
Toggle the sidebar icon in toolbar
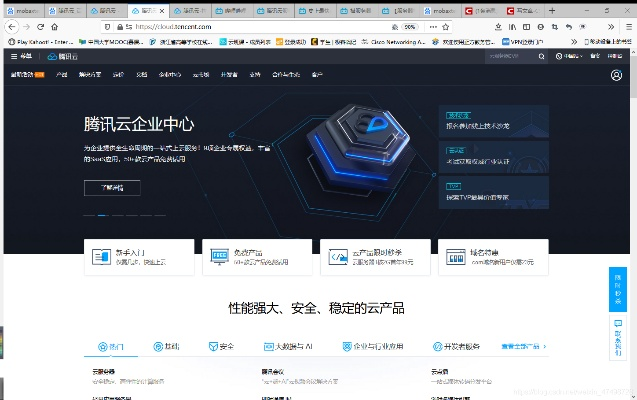tap(526, 27)
